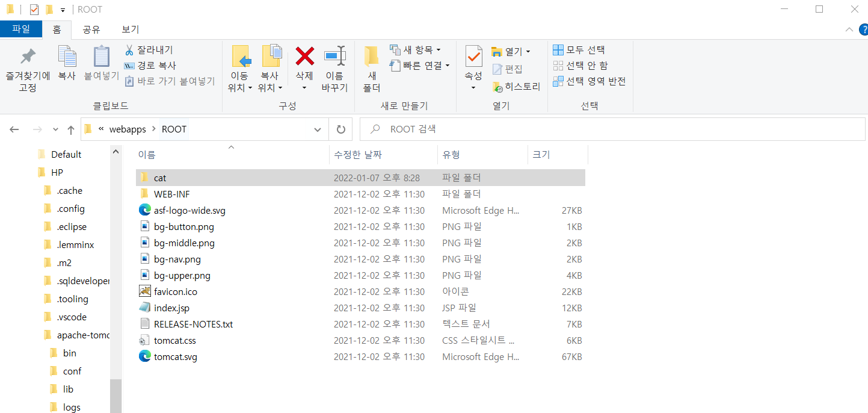Open the Open (열기) dropdown

tap(511, 52)
